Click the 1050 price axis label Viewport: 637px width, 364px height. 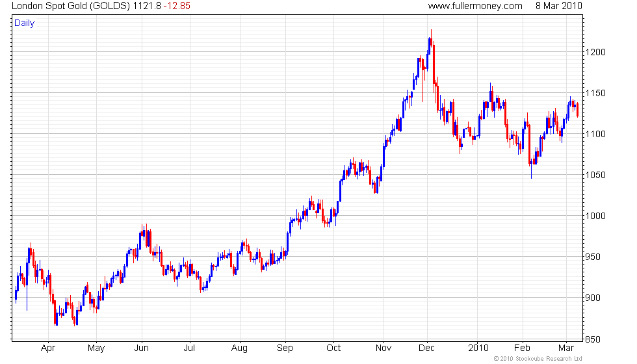(x=595, y=175)
